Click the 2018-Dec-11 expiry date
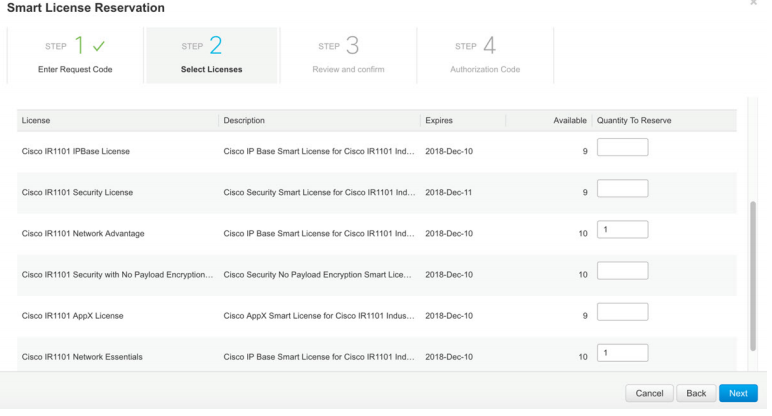772x416 pixels. point(449,192)
